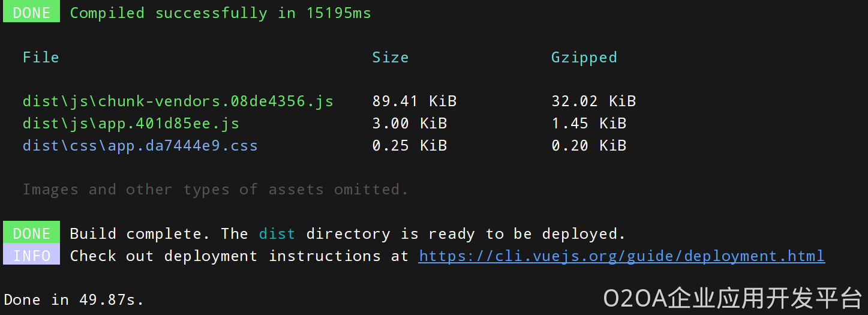This screenshot has width=868, height=315.
Task: Select the app.401d85ee.js file path
Action: coord(131,124)
